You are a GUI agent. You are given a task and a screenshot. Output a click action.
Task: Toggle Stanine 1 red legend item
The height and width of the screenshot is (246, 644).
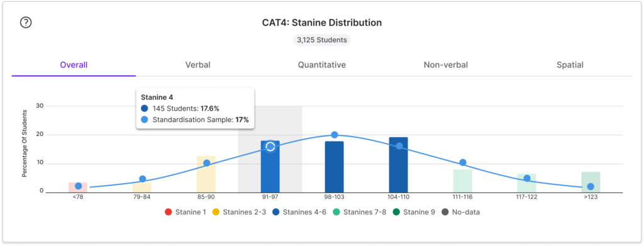click(x=186, y=212)
